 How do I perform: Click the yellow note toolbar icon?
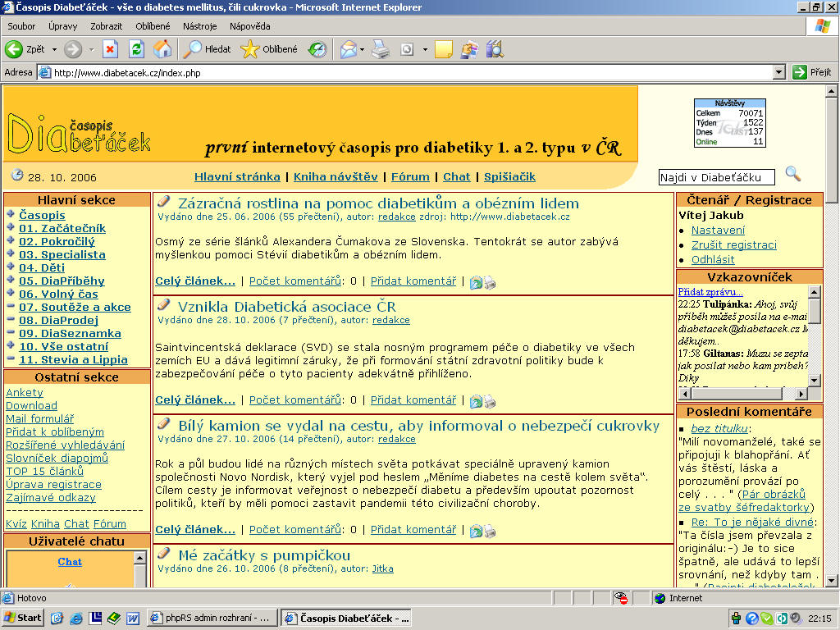click(x=444, y=50)
